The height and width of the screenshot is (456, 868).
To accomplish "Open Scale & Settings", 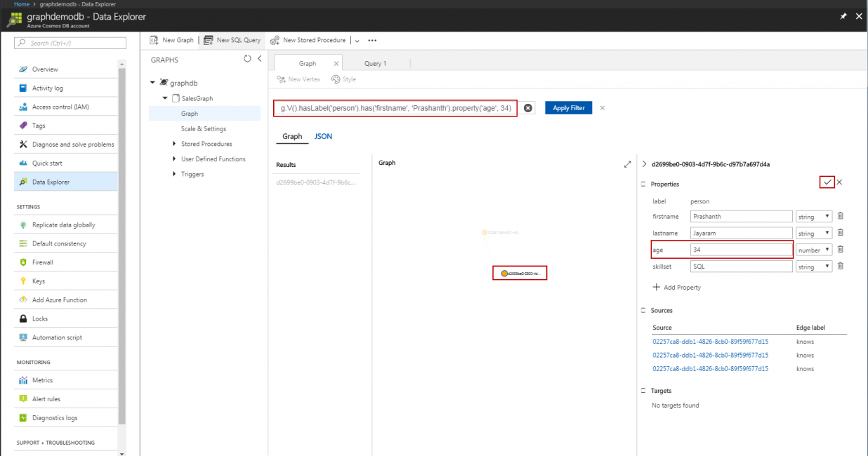I will [x=204, y=129].
